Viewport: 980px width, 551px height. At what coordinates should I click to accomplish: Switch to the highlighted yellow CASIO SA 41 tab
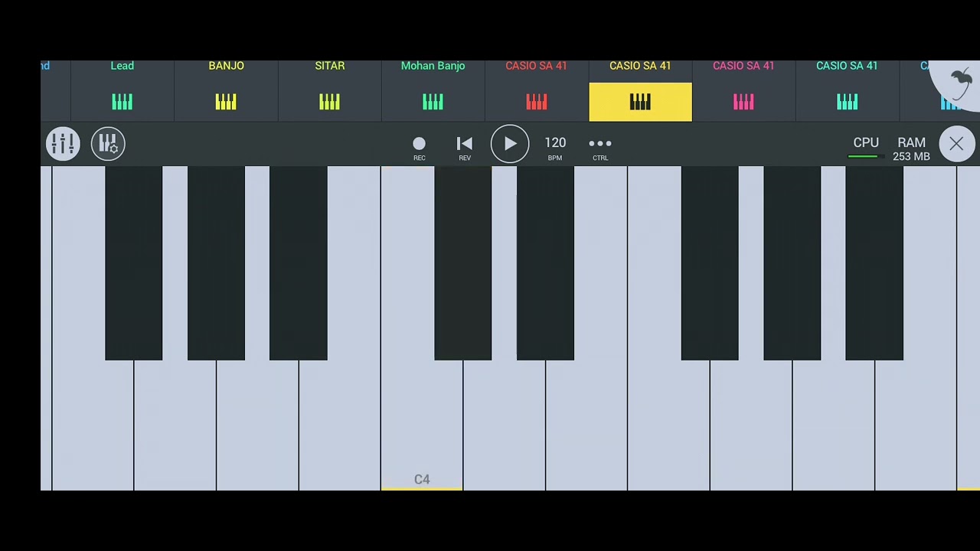[640, 91]
